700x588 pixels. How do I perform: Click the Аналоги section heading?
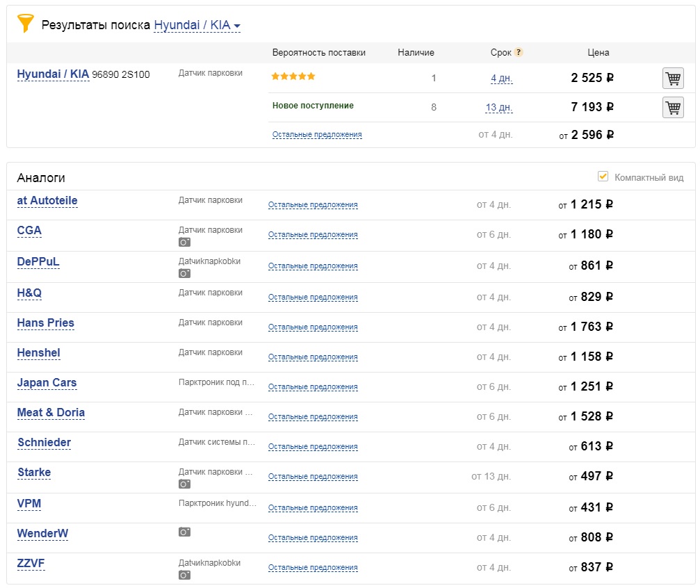point(41,178)
